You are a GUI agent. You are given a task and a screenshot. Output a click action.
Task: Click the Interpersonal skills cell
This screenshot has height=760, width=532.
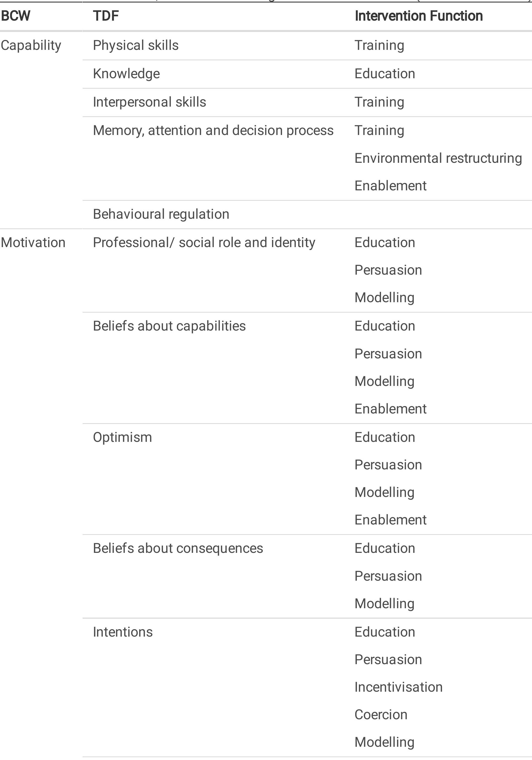pyautogui.click(x=149, y=102)
